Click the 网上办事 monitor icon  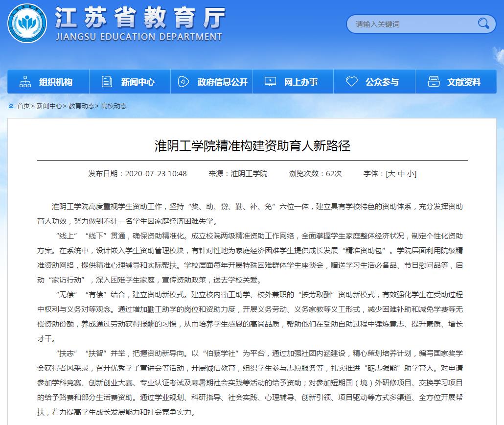pyautogui.click(x=270, y=82)
